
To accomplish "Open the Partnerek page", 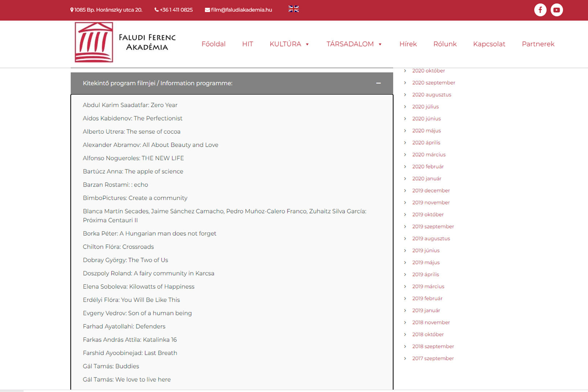I will pos(538,44).
